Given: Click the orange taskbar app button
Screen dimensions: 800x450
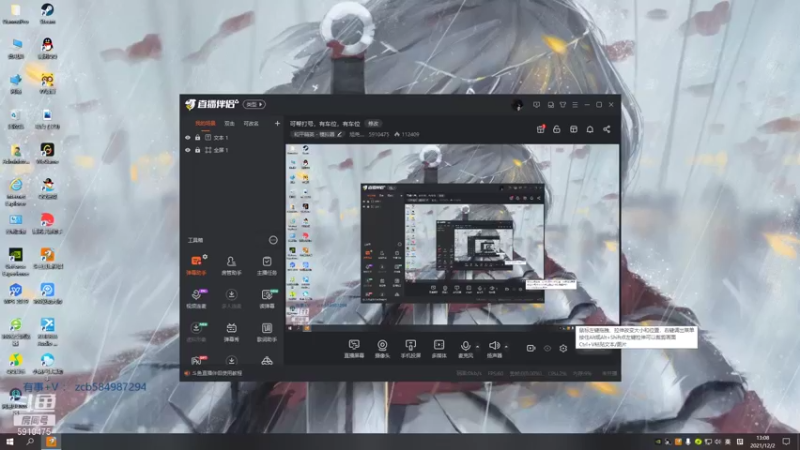Looking at the screenshot, I should pos(51,441).
